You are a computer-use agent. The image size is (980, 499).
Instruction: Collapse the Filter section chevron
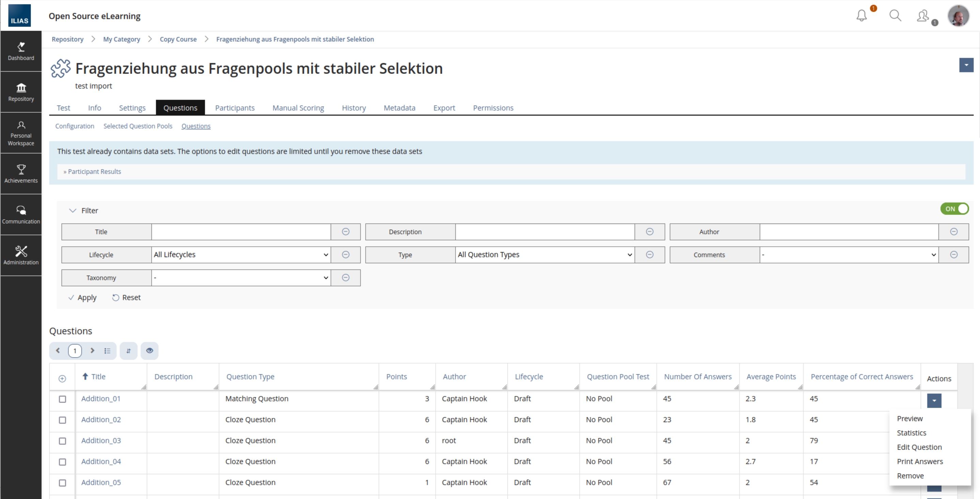(73, 210)
